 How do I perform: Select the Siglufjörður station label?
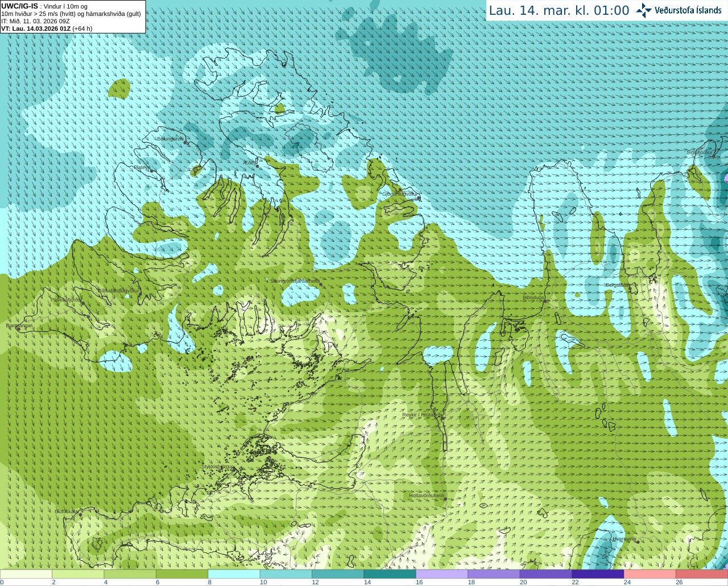point(700,152)
